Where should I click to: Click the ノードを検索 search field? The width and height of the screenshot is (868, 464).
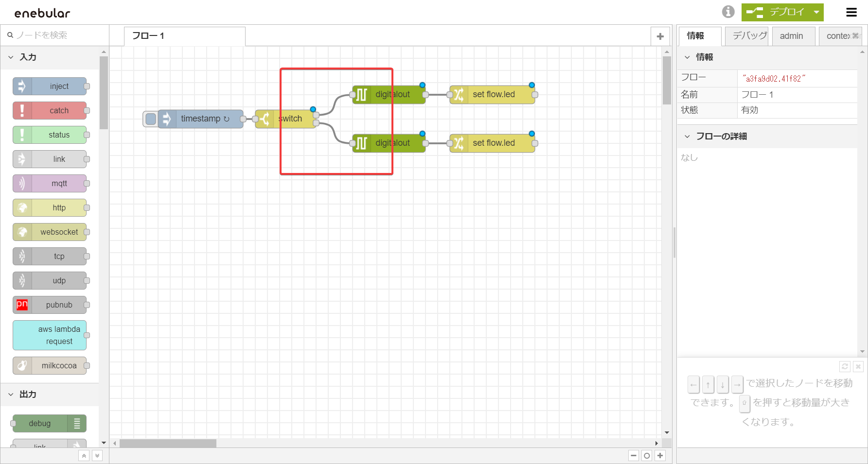(56, 35)
